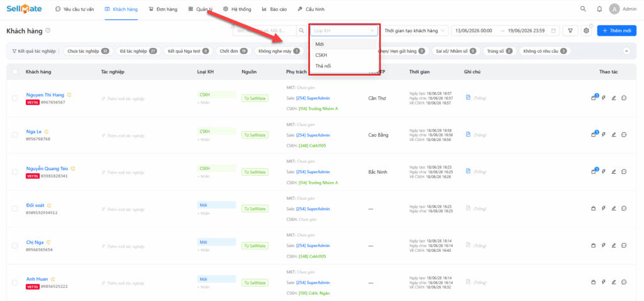Click lightning action icon for Nguyen Thi Hang
The height and width of the screenshot is (301, 644).
pos(603,98)
